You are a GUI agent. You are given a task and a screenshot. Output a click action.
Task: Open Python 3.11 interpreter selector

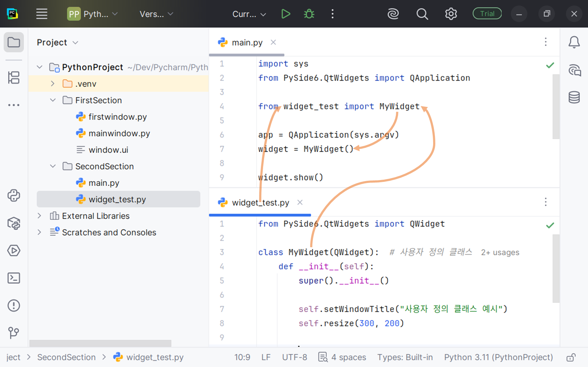[x=498, y=357]
